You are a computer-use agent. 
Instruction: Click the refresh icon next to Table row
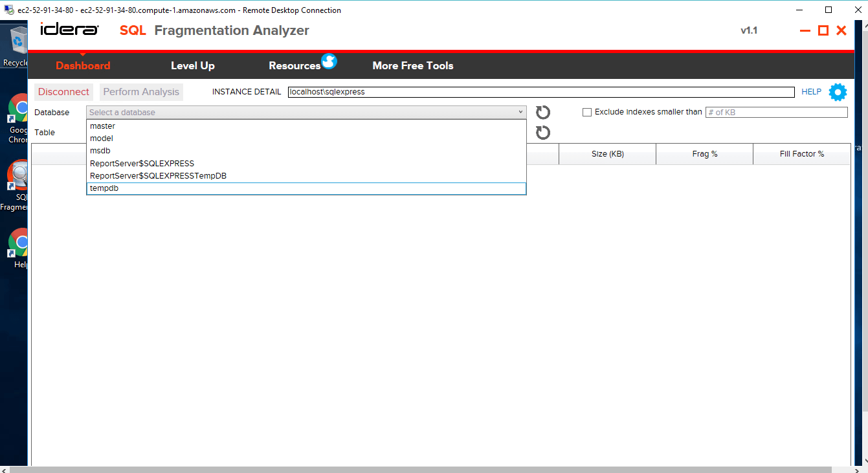(x=543, y=133)
